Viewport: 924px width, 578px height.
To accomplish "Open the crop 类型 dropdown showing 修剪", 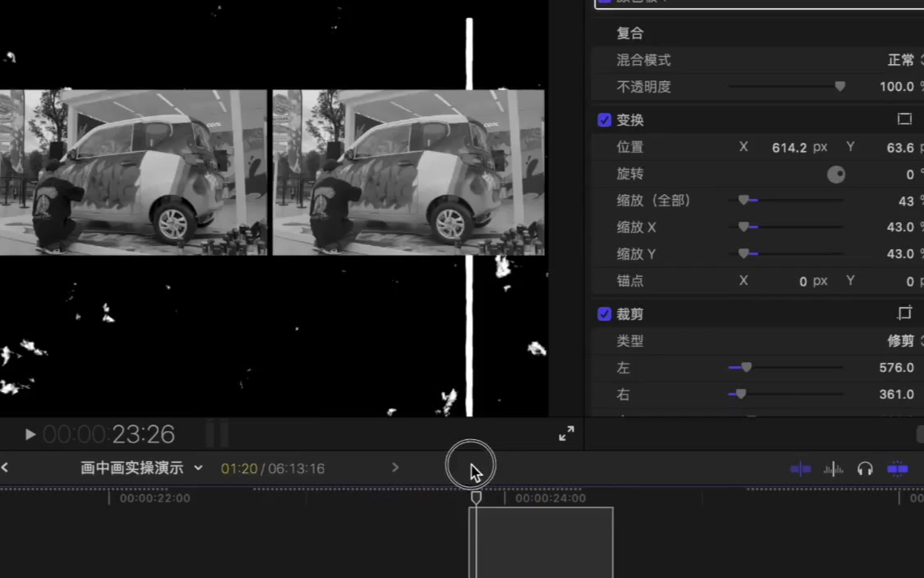I will (x=904, y=341).
